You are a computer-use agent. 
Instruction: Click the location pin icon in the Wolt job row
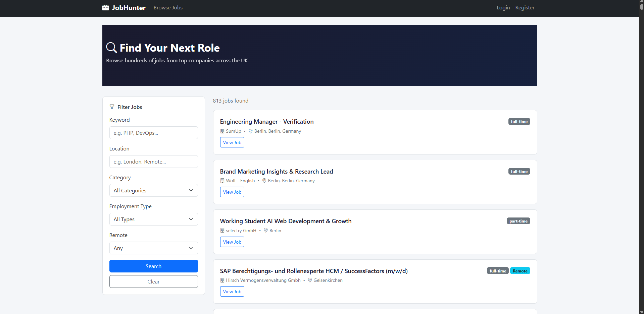tap(264, 181)
